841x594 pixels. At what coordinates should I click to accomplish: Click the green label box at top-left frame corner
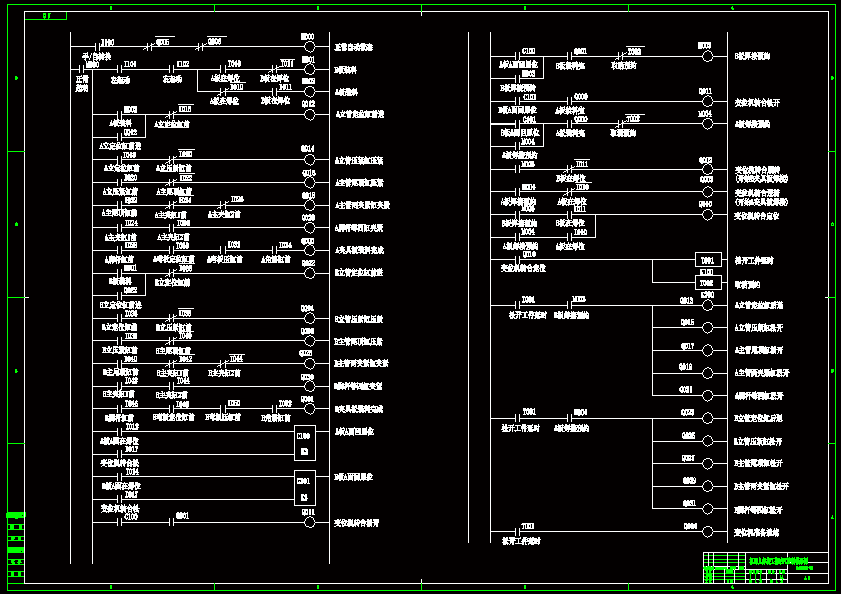pyautogui.click(x=46, y=16)
